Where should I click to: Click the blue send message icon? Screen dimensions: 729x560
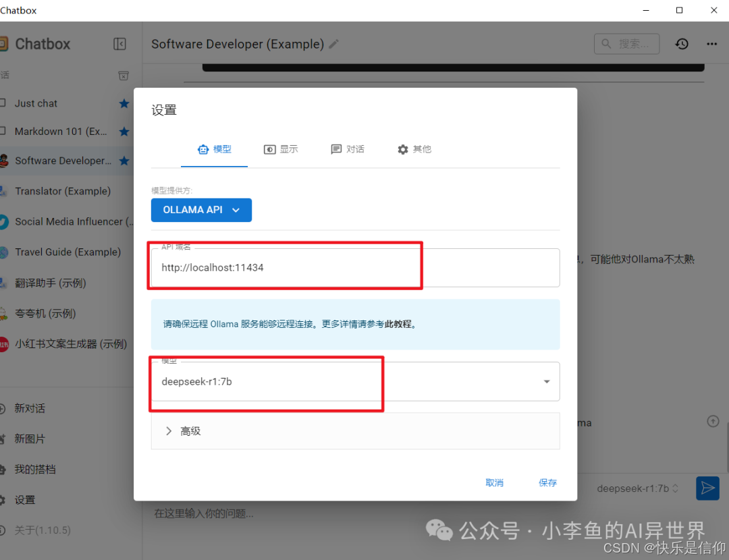707,488
